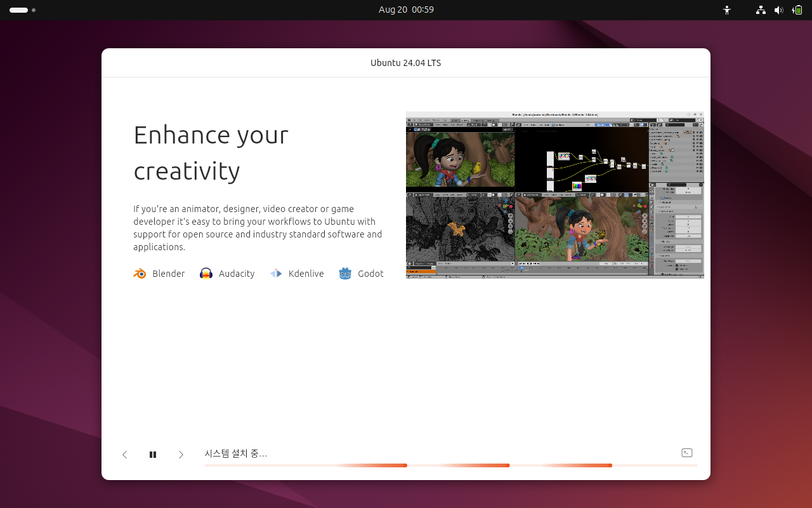Viewport: 812px width, 508px height.
Task: Open the network status icon
Action: tap(761, 10)
